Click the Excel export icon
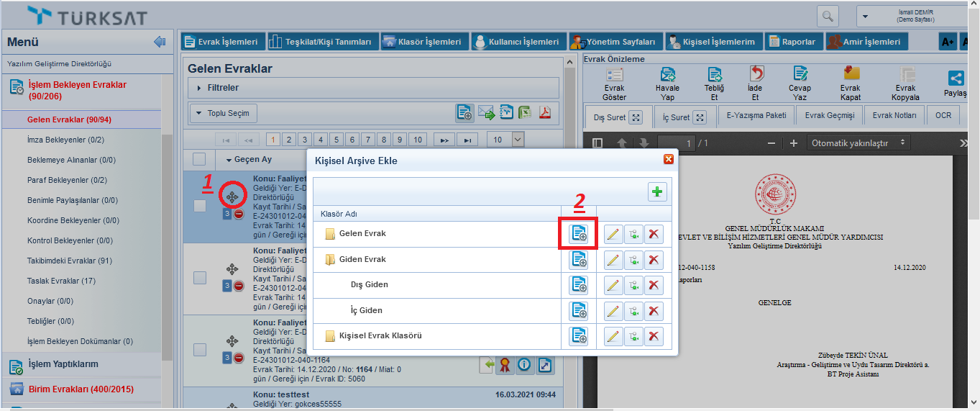Viewport: 980px width, 411px height. click(x=526, y=113)
